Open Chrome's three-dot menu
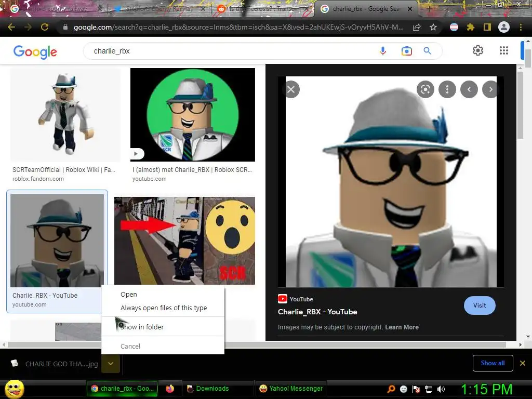The height and width of the screenshot is (399, 532). click(x=521, y=27)
